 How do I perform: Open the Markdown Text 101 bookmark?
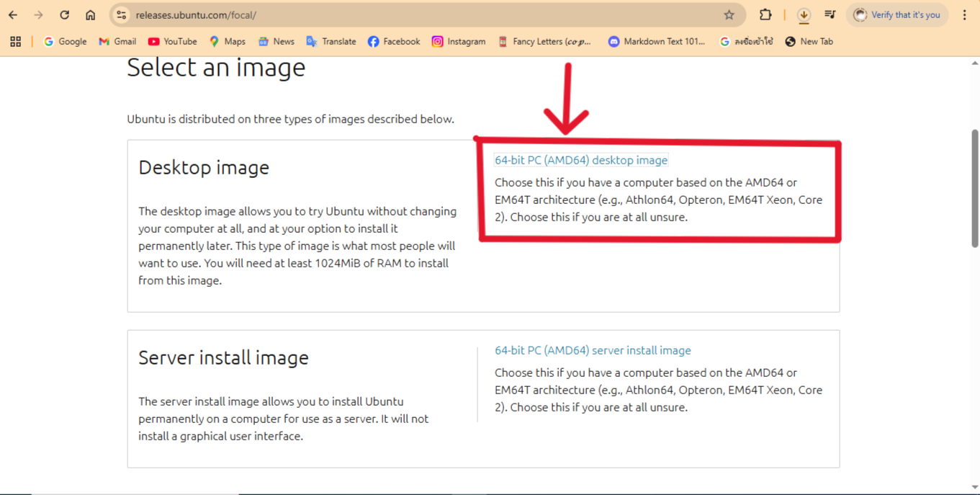[656, 42]
